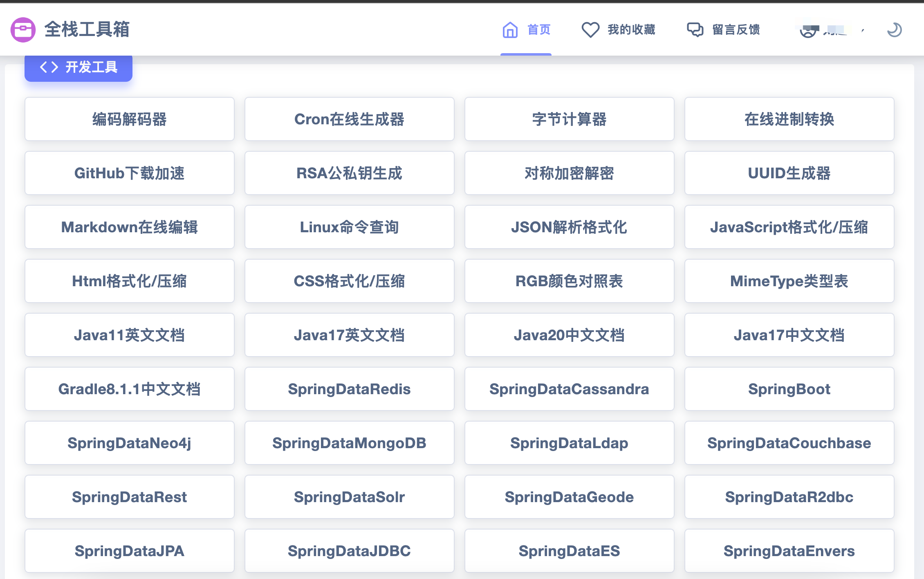
Task: Click the heart icon for 我的收藏
Action: point(590,30)
